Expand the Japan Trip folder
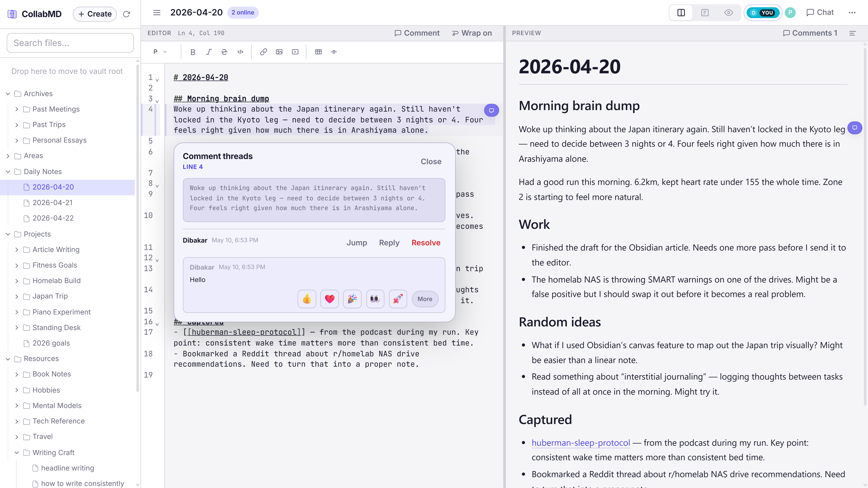Viewport: 868px width, 488px height. click(x=17, y=296)
